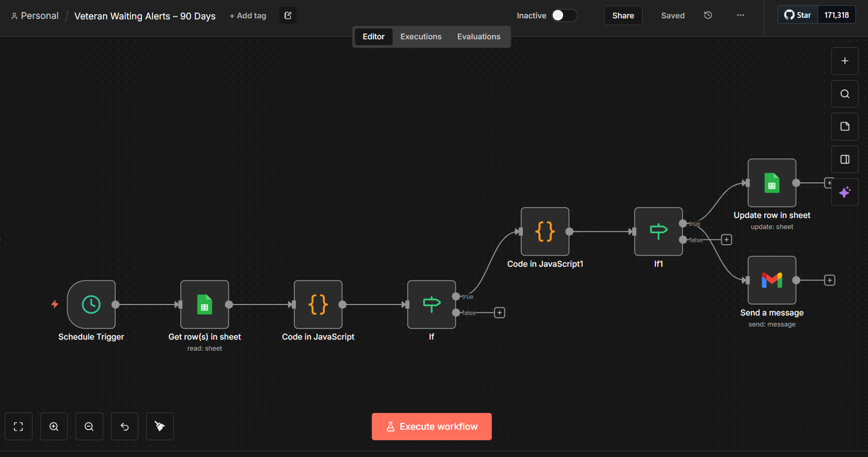Screen dimensions: 868x457
Task: Click the Share button
Action: tap(623, 16)
